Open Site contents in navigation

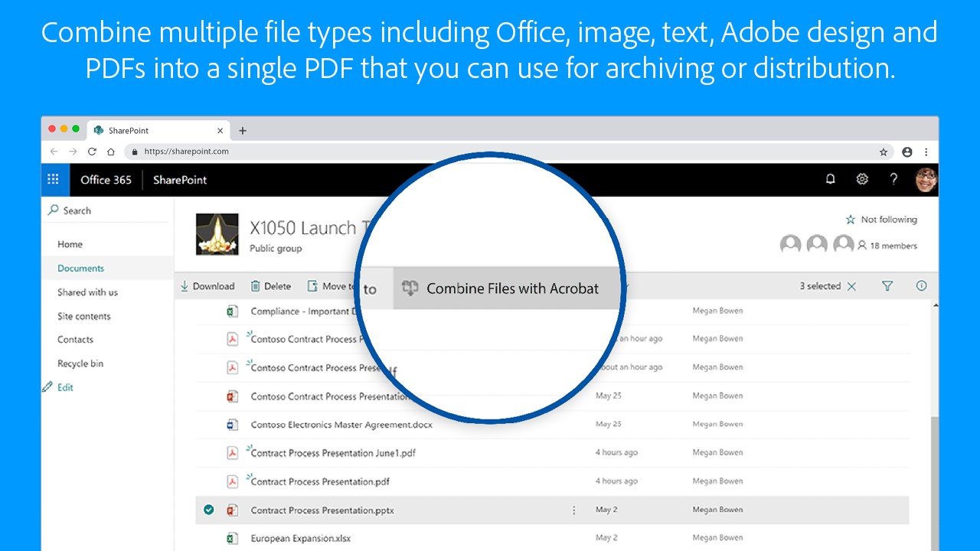pyautogui.click(x=83, y=316)
